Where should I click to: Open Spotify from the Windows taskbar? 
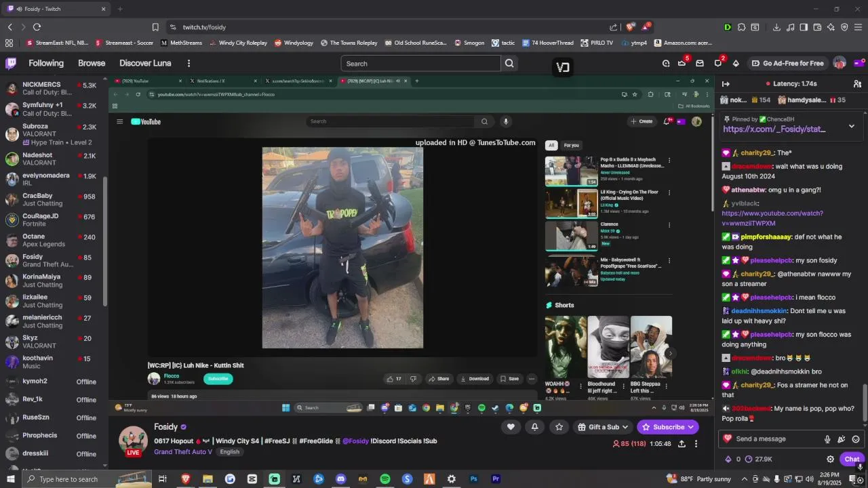click(384, 479)
